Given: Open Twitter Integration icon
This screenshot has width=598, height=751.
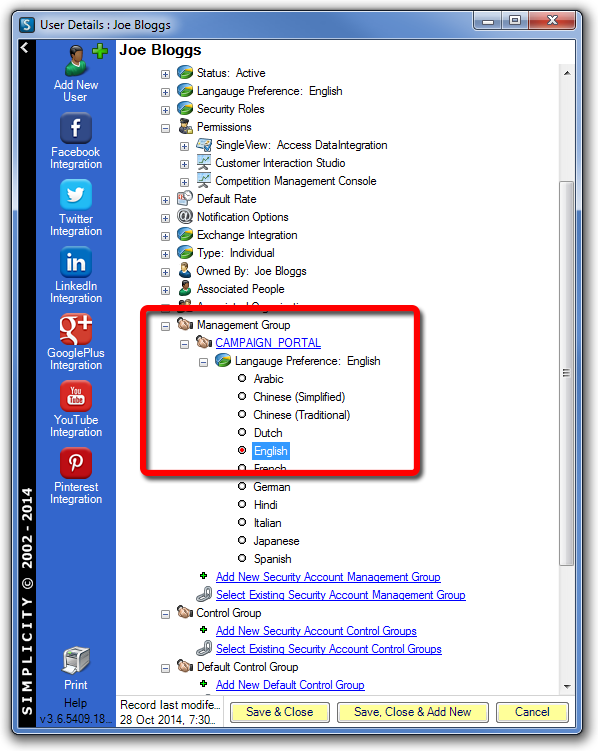Looking at the screenshot, I should (76, 194).
